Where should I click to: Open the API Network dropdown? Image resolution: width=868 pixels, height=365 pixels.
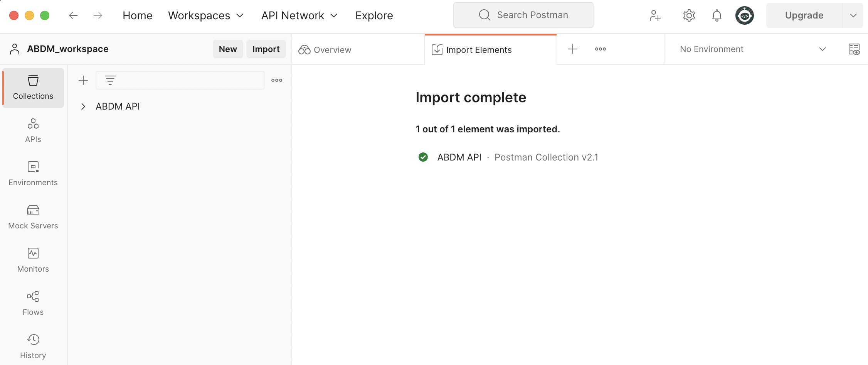pos(299,15)
